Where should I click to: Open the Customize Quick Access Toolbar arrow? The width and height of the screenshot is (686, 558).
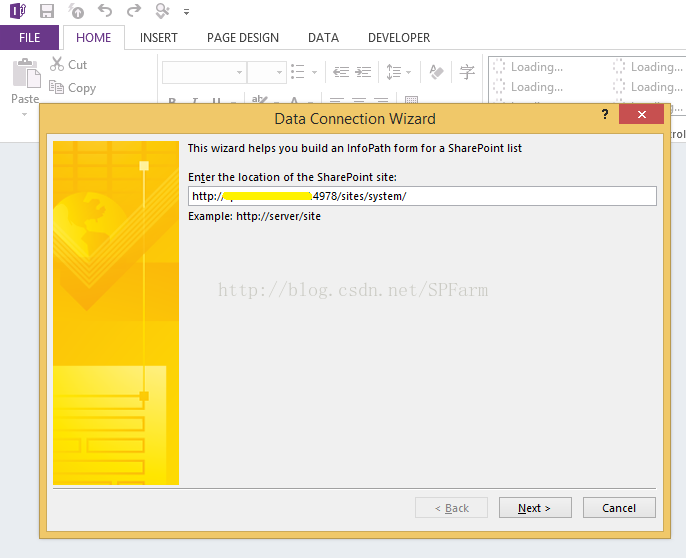(186, 12)
